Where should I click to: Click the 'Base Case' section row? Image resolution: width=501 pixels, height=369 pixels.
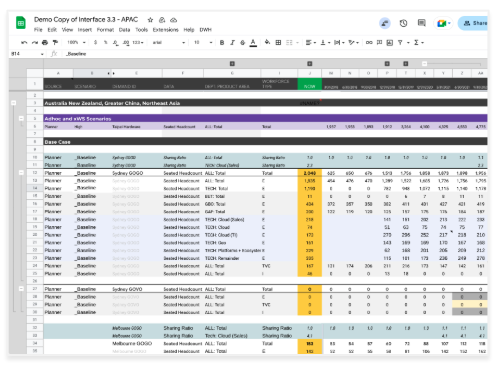[x=265, y=142]
